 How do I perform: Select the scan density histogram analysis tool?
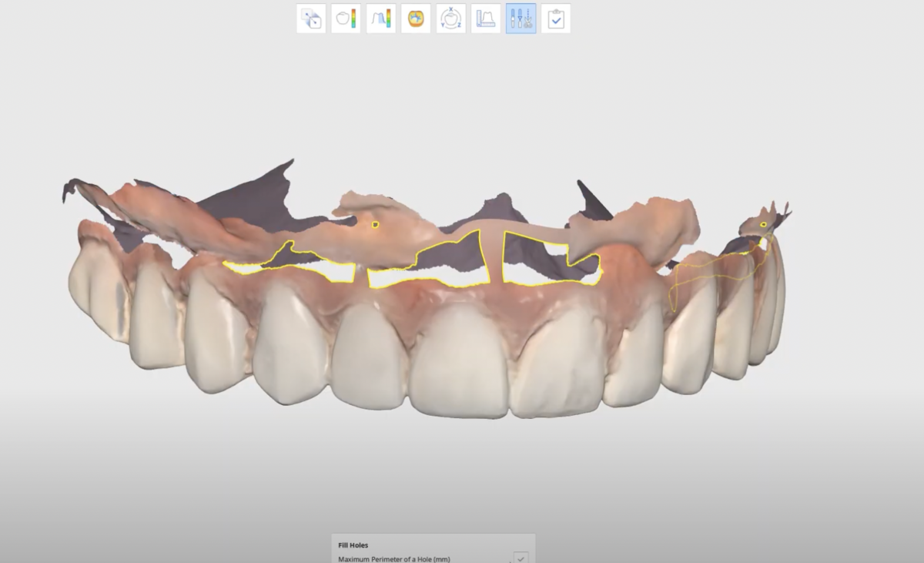coord(380,18)
